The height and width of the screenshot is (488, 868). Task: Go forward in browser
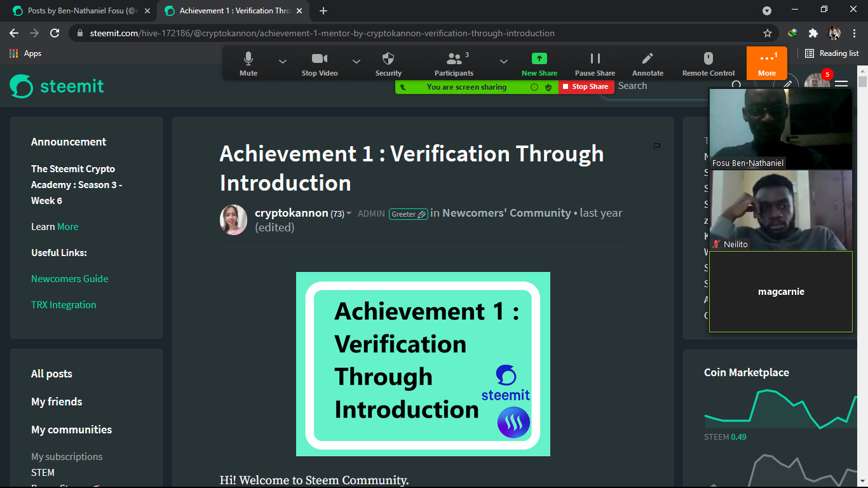(34, 33)
